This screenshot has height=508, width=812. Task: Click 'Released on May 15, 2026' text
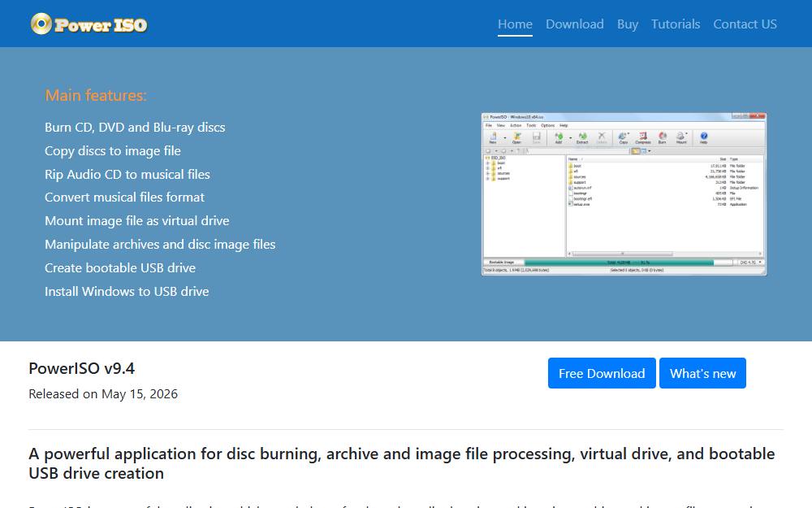click(103, 394)
